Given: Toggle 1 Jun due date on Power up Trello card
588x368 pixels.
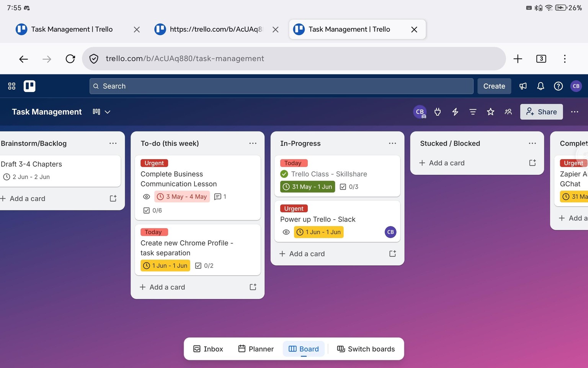Looking at the screenshot, I should (x=319, y=232).
